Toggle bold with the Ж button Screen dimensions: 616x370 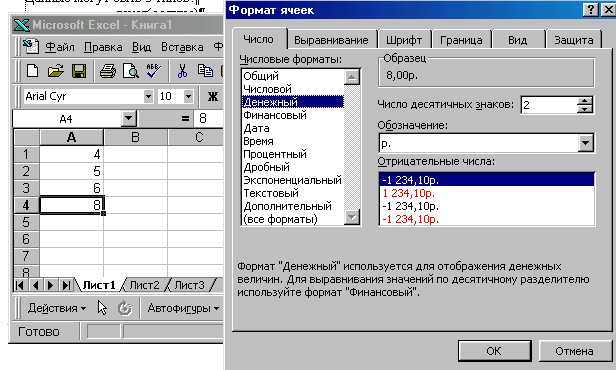213,96
